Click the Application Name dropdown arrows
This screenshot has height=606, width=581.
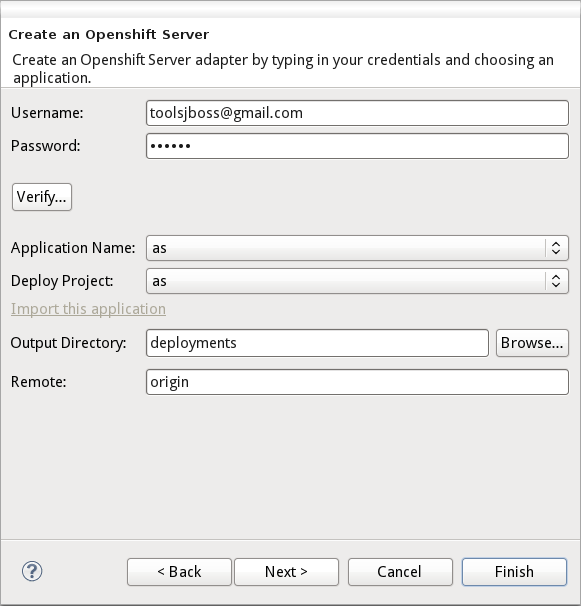pyautogui.click(x=556, y=248)
